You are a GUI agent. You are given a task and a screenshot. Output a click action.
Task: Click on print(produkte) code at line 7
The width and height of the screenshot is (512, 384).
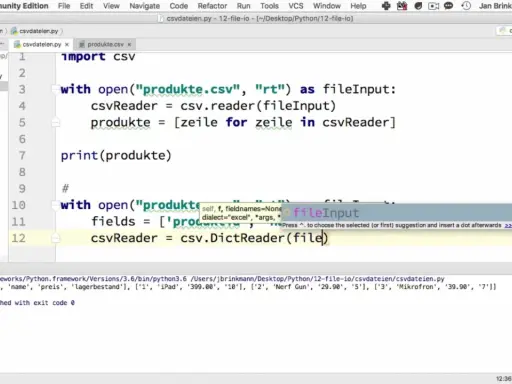[116, 155]
